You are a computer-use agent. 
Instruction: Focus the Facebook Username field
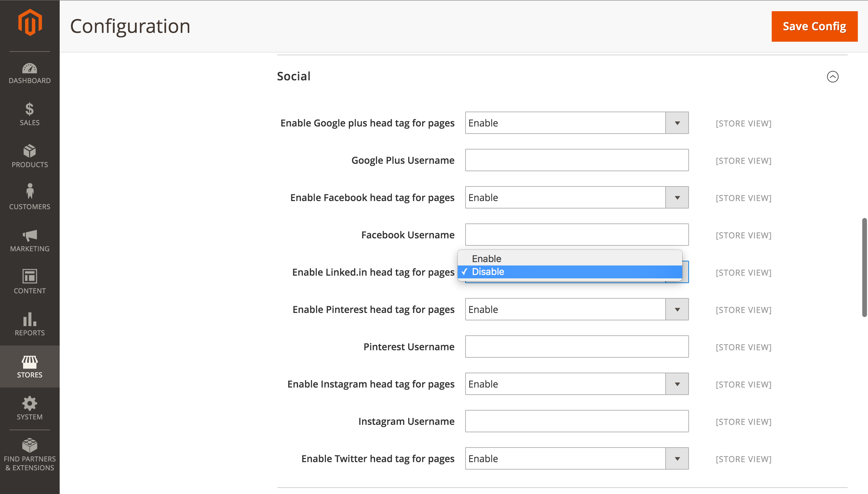click(x=577, y=235)
